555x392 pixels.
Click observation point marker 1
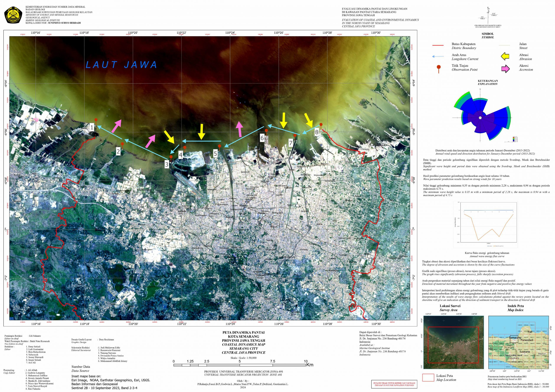click(x=96, y=120)
